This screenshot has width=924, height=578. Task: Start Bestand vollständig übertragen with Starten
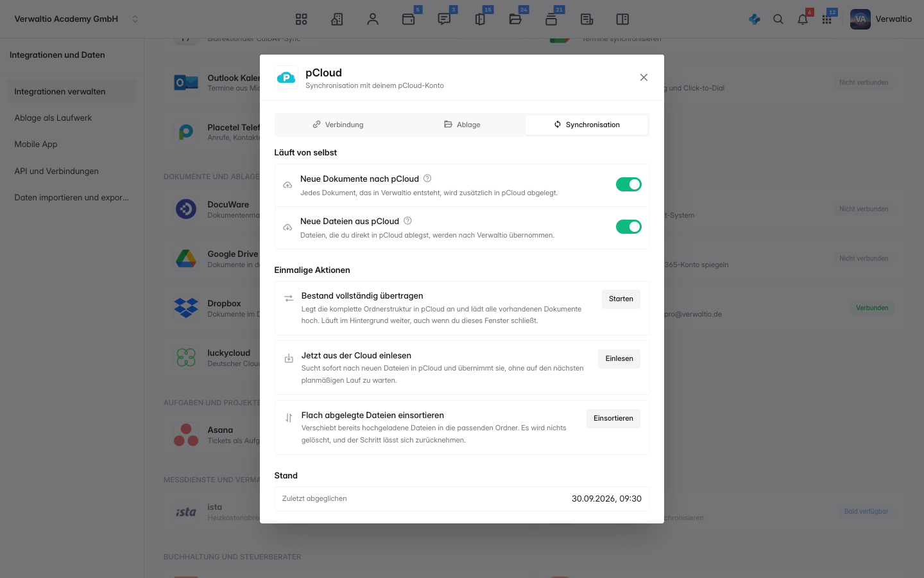pos(621,299)
